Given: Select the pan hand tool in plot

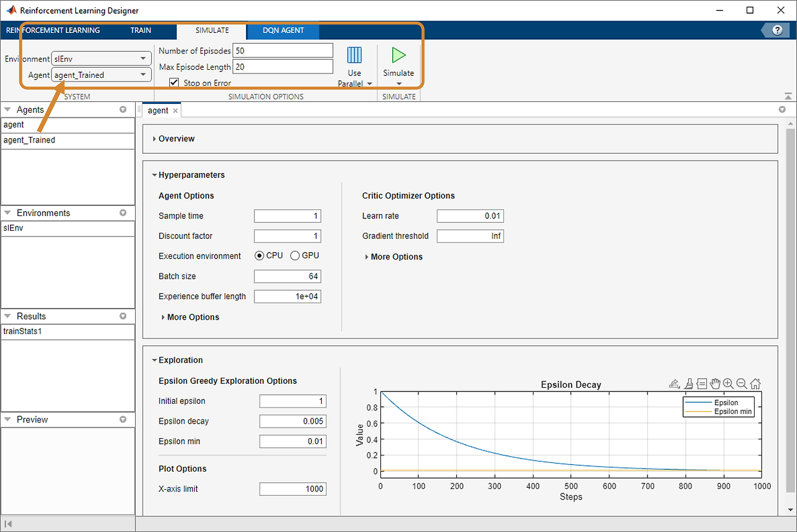Looking at the screenshot, I should (x=715, y=384).
